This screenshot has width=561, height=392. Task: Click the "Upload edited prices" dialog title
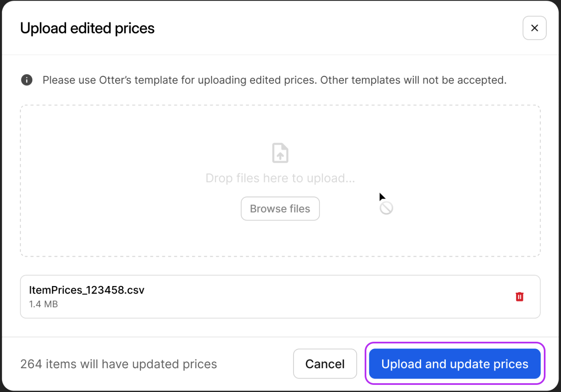click(87, 28)
